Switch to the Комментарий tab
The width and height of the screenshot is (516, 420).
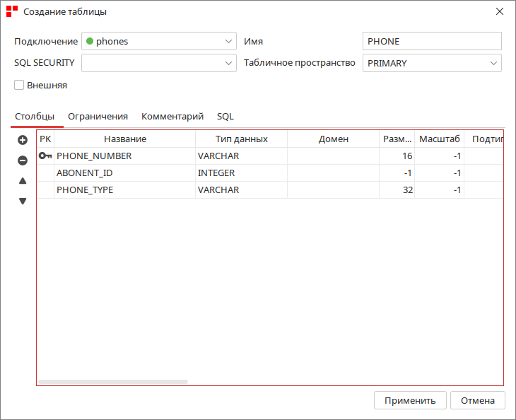(172, 116)
